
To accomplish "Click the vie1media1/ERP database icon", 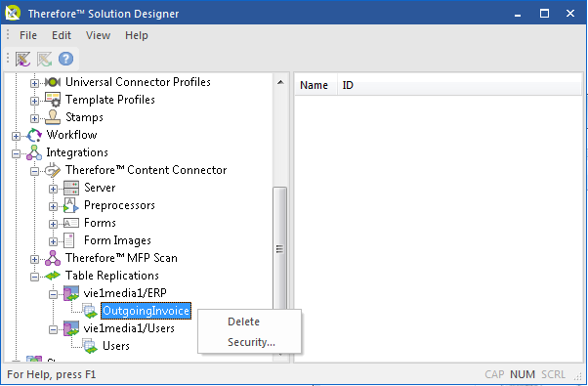I will click(71, 293).
